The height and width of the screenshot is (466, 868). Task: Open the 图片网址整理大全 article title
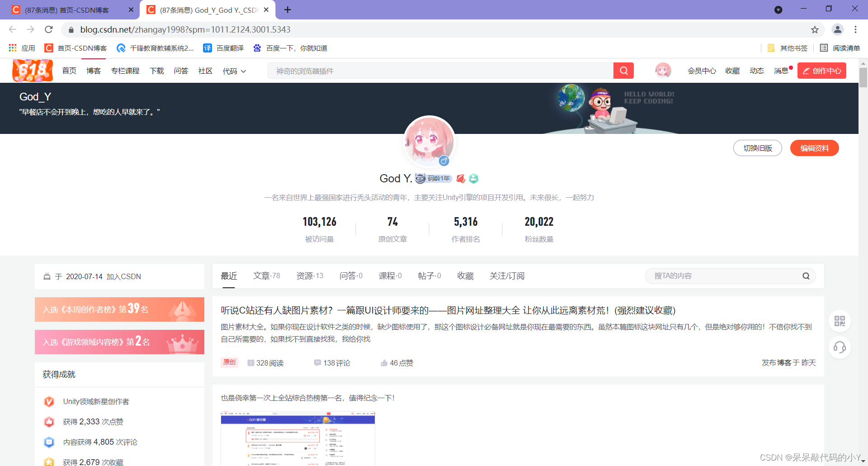point(448,310)
